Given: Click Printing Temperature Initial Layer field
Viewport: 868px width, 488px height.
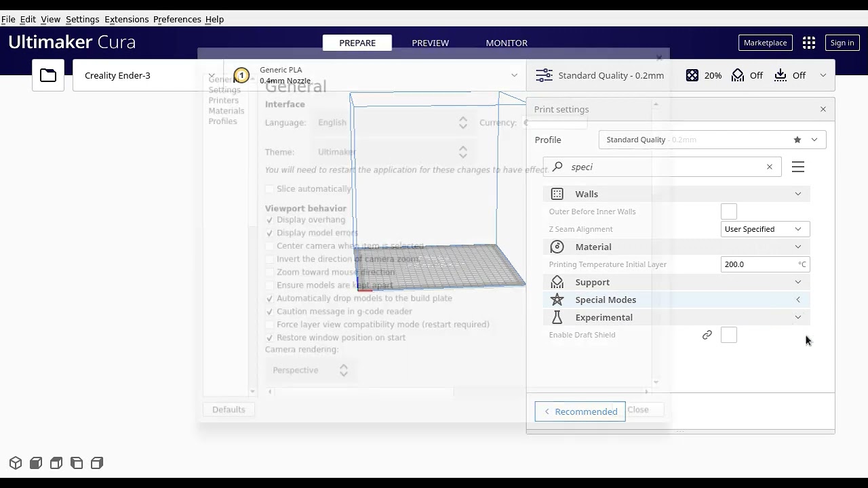Looking at the screenshot, I should tap(765, 264).
